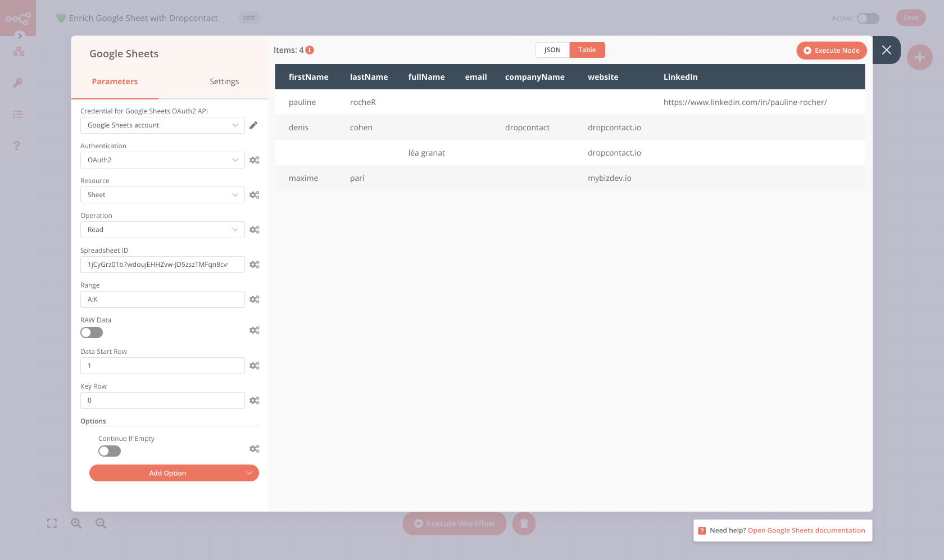
Task: Open gear options next to Key Row
Action: (254, 400)
